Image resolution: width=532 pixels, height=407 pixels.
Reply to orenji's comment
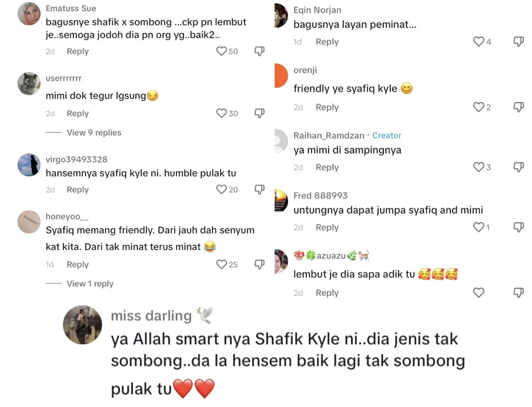point(327,107)
